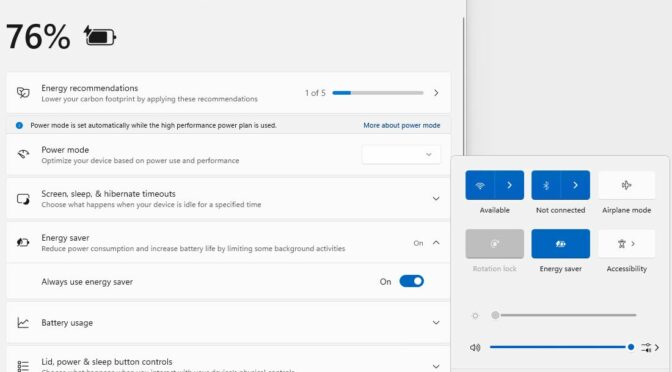Open the Accessibility quick settings tile
The image size is (672, 372).
(626, 244)
